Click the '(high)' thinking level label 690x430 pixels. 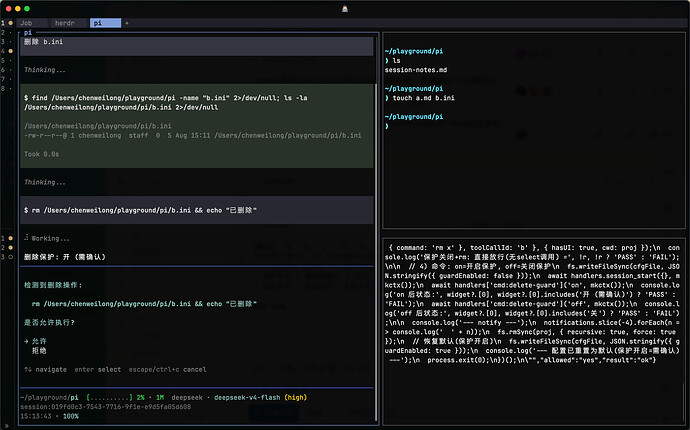click(x=295, y=397)
